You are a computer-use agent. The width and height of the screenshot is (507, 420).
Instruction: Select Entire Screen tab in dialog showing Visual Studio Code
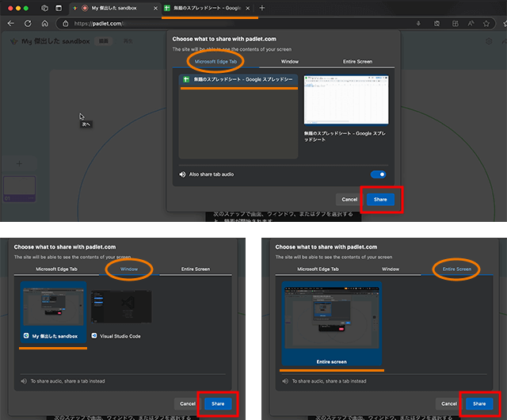coord(196,269)
